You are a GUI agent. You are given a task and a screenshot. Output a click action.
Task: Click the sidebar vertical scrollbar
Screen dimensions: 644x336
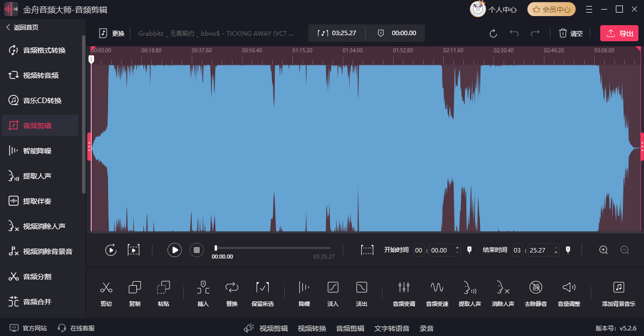[x=84, y=114]
